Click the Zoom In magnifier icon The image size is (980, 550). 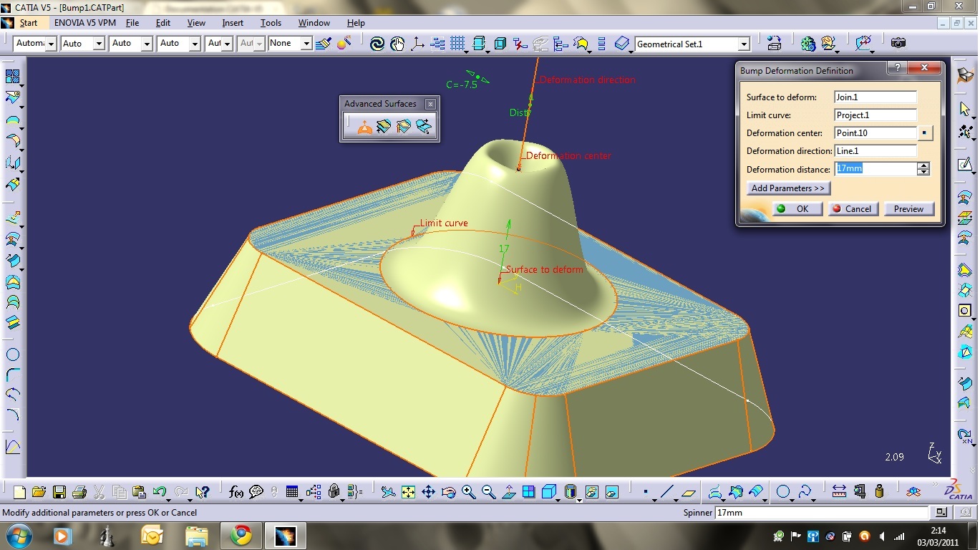[x=469, y=492]
